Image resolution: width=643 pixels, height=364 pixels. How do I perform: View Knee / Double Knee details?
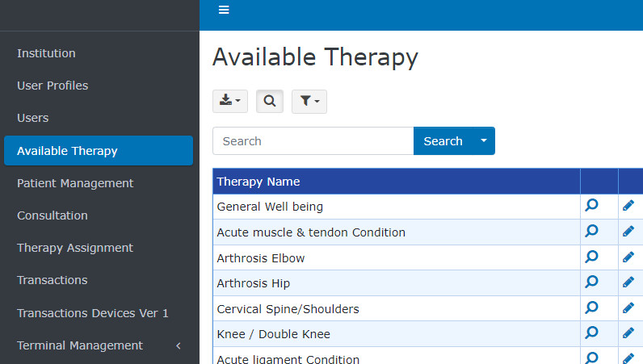tap(591, 333)
